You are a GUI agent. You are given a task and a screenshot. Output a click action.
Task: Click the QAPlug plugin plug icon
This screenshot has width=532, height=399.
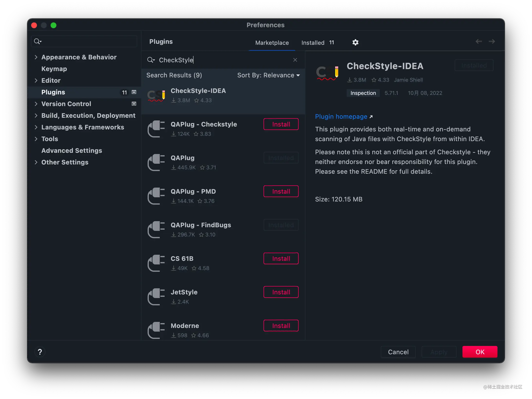click(156, 163)
